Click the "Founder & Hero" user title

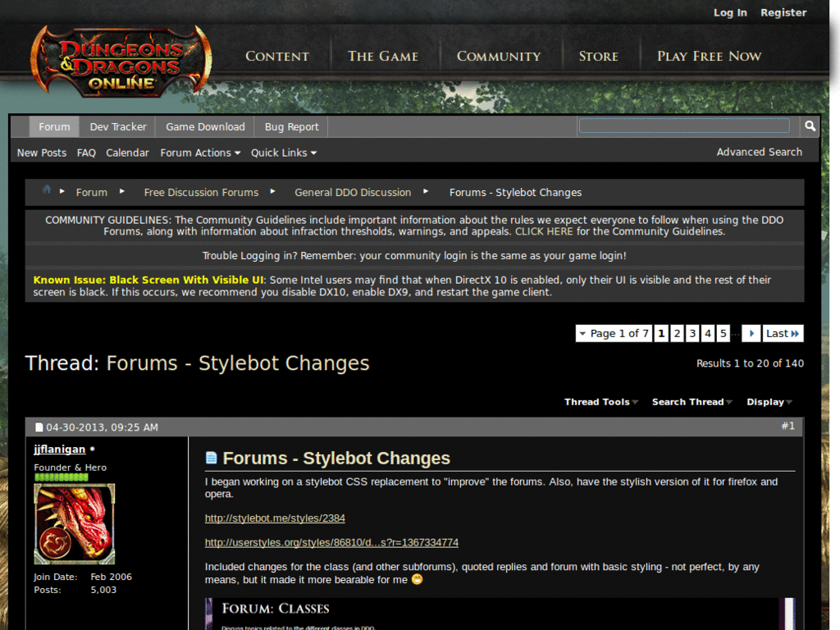coord(71,467)
